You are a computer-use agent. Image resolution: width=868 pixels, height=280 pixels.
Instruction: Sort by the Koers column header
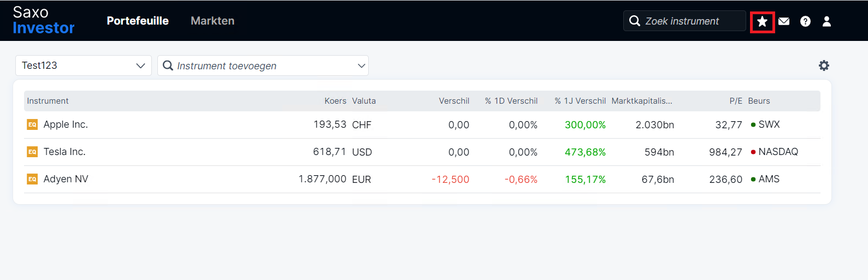point(335,101)
